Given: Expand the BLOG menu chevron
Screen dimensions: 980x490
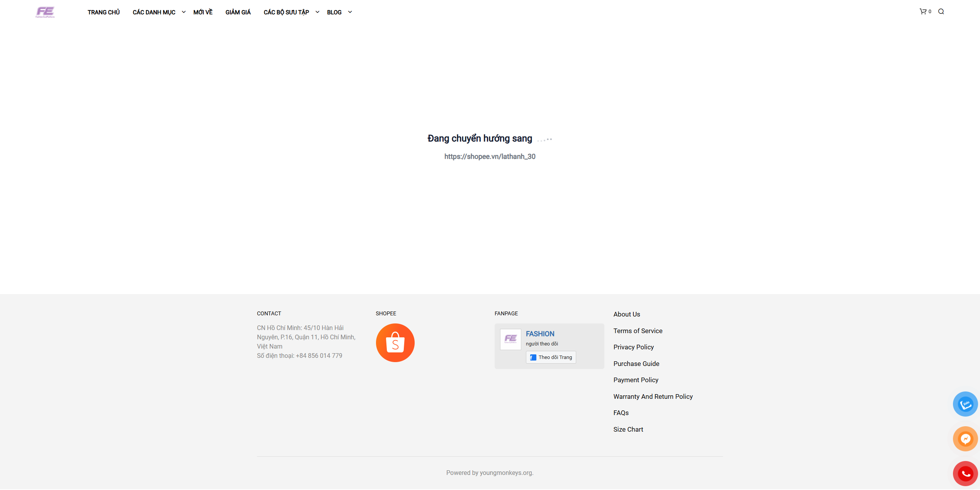Looking at the screenshot, I should click(x=350, y=12).
